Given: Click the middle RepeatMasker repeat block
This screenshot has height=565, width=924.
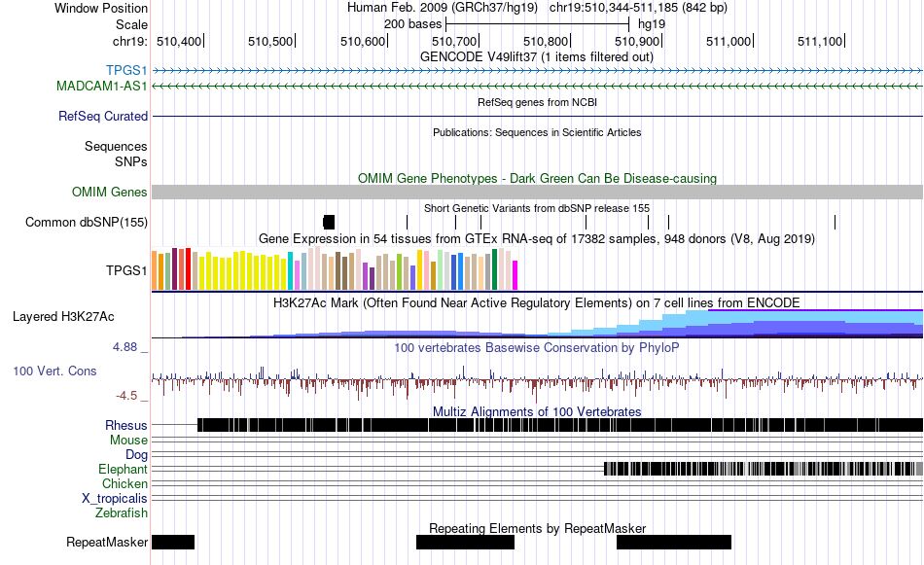Looking at the screenshot, I should (466, 542).
